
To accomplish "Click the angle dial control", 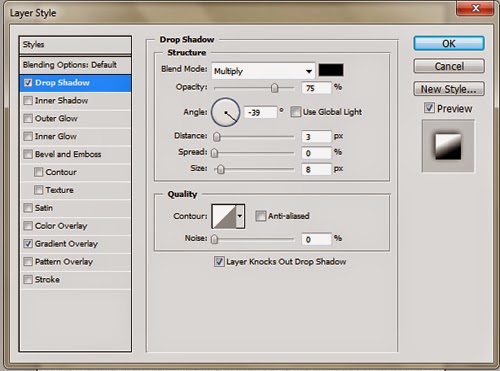I will click(226, 112).
